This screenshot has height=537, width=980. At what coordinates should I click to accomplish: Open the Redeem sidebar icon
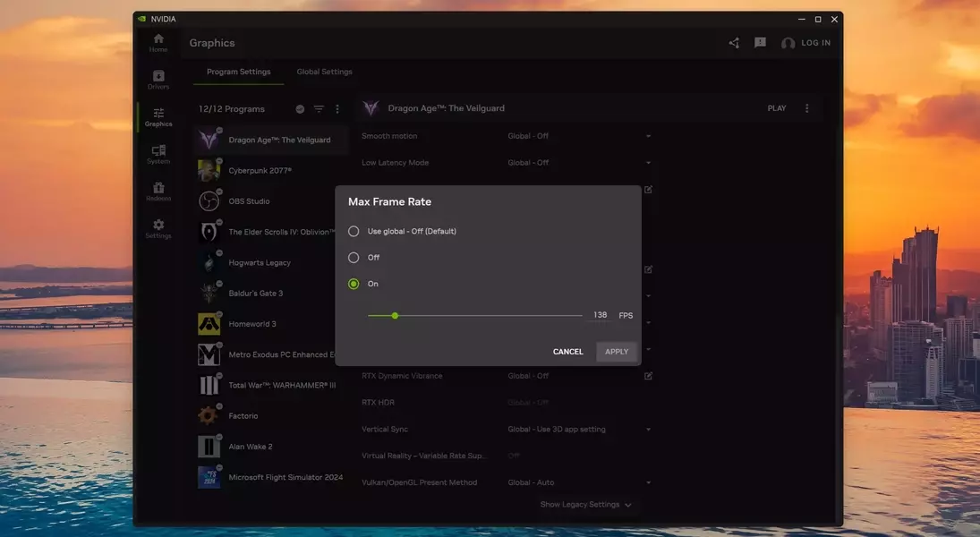pos(158,192)
